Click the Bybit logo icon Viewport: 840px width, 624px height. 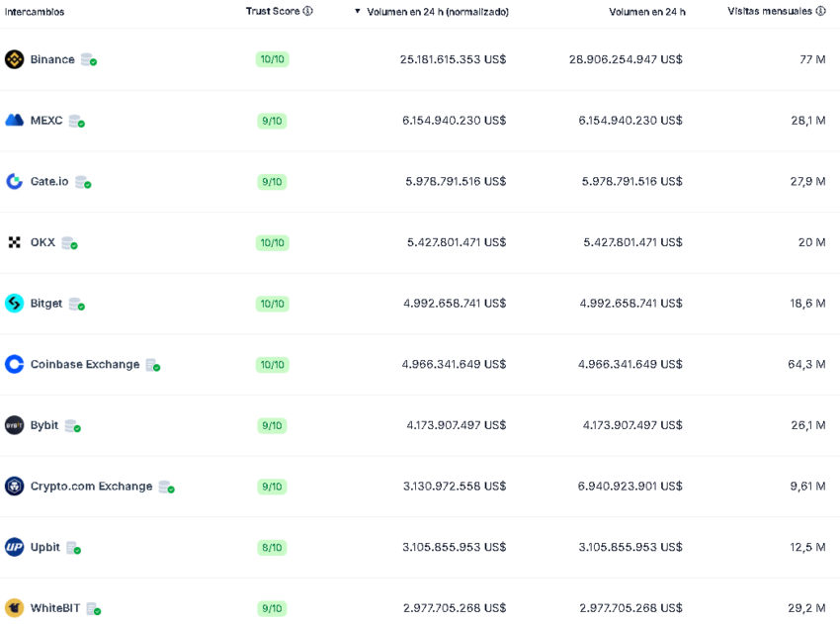pos(15,425)
